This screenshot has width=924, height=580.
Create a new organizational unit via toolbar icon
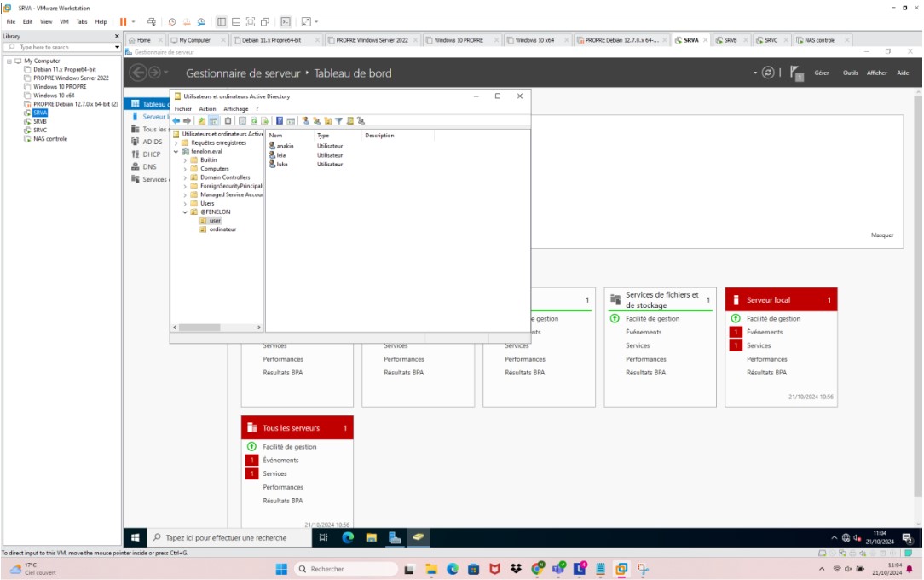[328, 121]
